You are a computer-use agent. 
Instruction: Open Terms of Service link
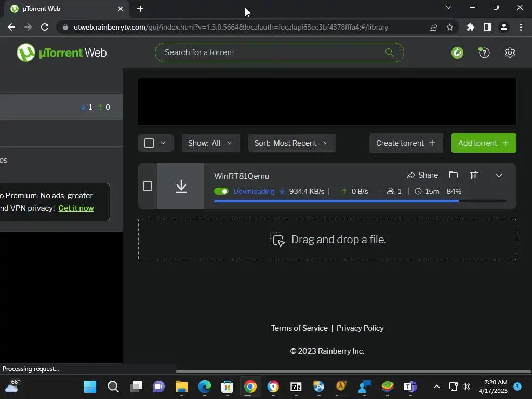(299, 328)
